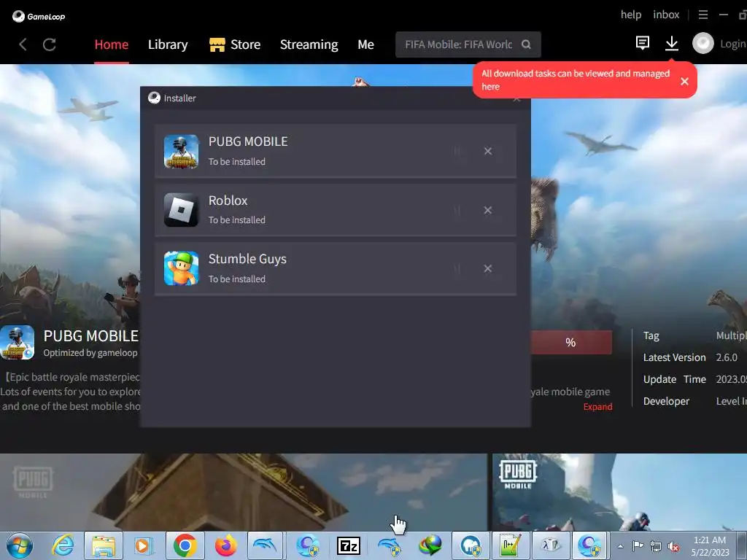Pause the Roblox install task

[x=457, y=210]
